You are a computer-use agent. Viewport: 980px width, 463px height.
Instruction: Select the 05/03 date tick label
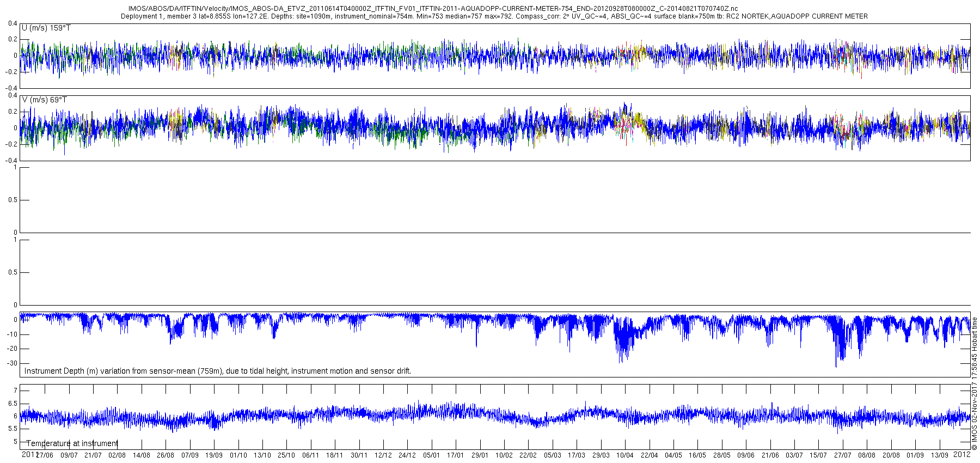tap(553, 455)
